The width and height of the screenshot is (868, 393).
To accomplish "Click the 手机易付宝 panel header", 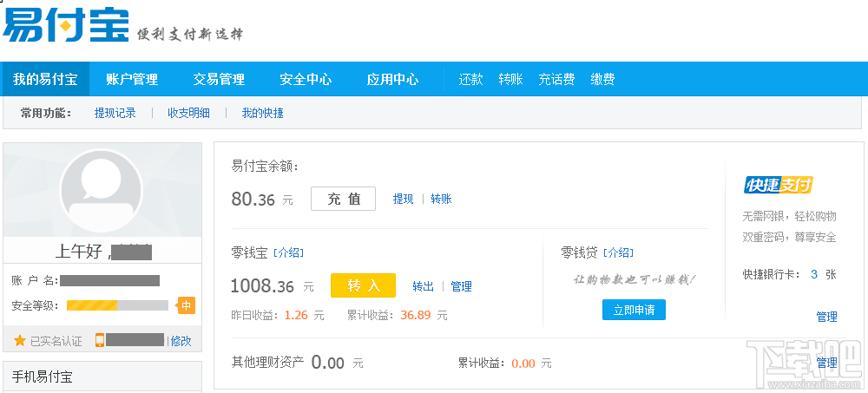I will point(102,377).
